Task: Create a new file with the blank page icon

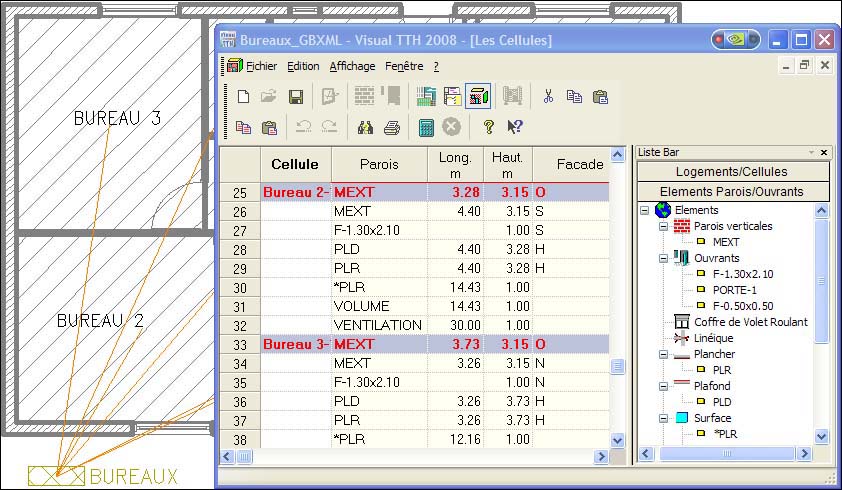Action: tap(243, 97)
